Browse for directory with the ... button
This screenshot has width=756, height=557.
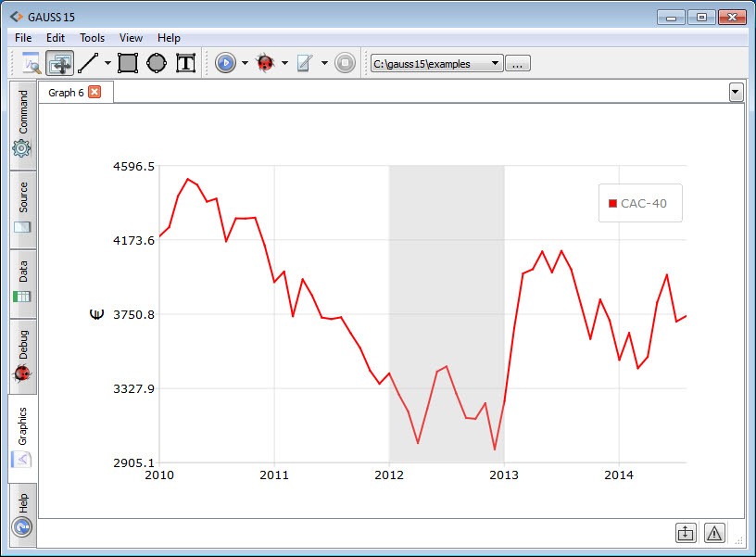pyautogui.click(x=519, y=64)
